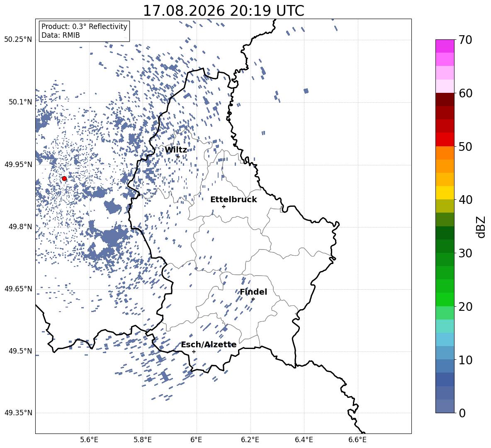
Task: Click the magenta 70 dBZ colorbar segment
Action: point(445,46)
